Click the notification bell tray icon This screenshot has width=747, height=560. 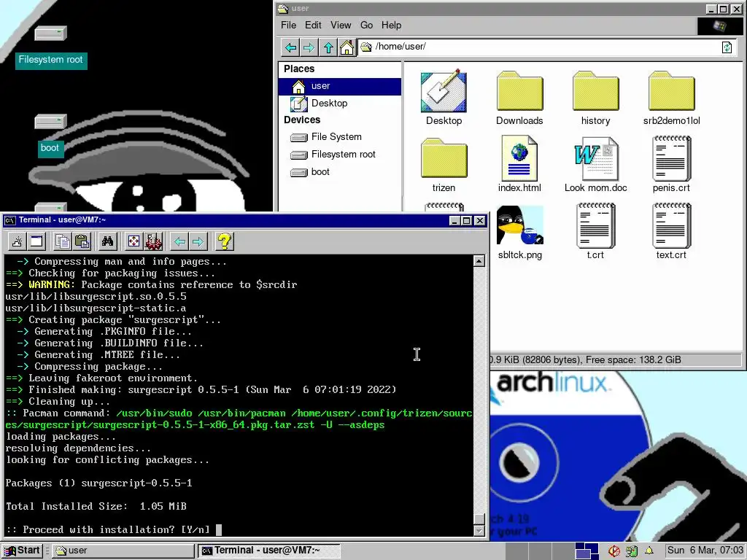649,551
